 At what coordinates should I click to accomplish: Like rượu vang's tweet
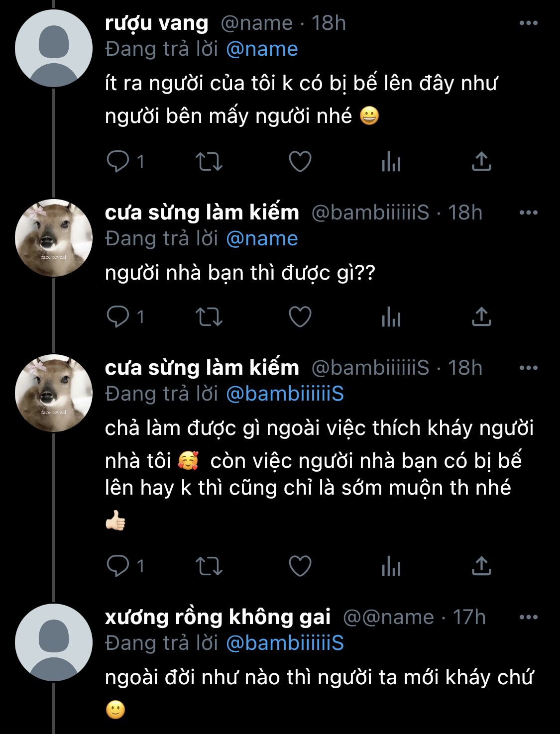click(x=300, y=161)
